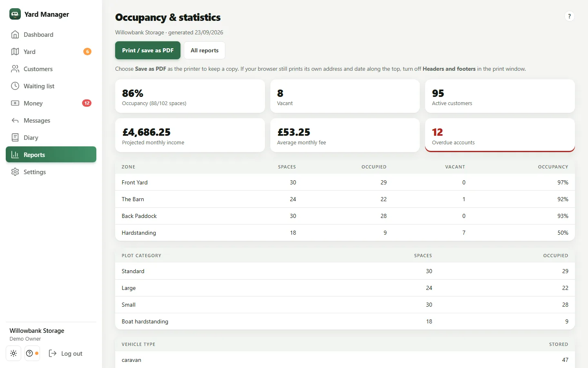
Task: Click the Settings gear icon
Action: point(15,172)
